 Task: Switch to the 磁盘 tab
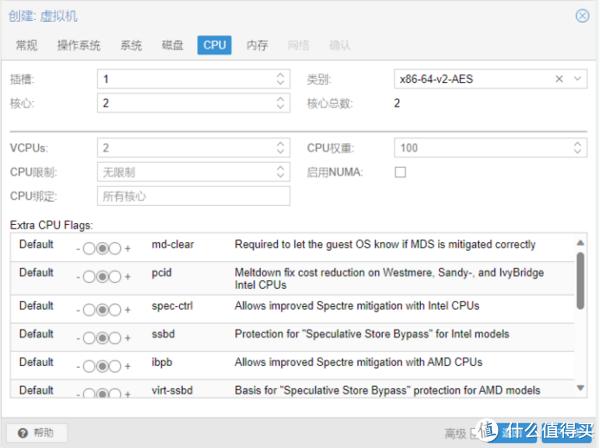click(172, 45)
